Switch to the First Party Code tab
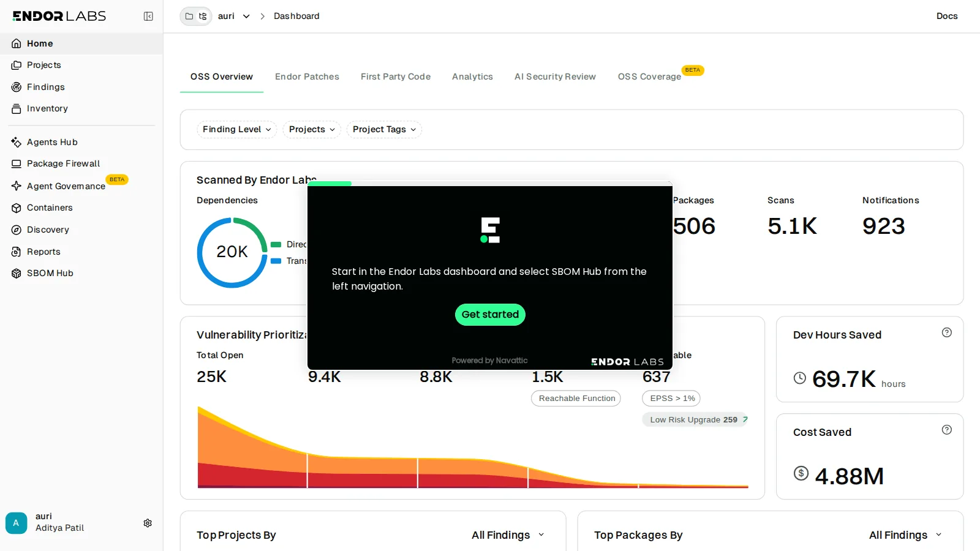This screenshot has width=980, height=551. tap(396, 77)
